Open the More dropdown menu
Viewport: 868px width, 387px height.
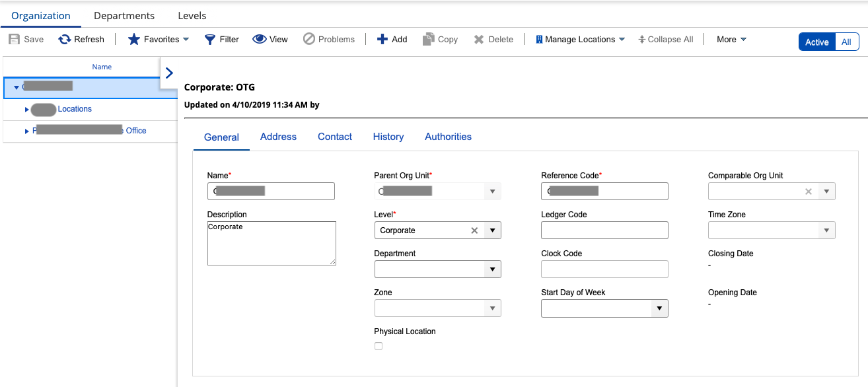click(x=732, y=40)
